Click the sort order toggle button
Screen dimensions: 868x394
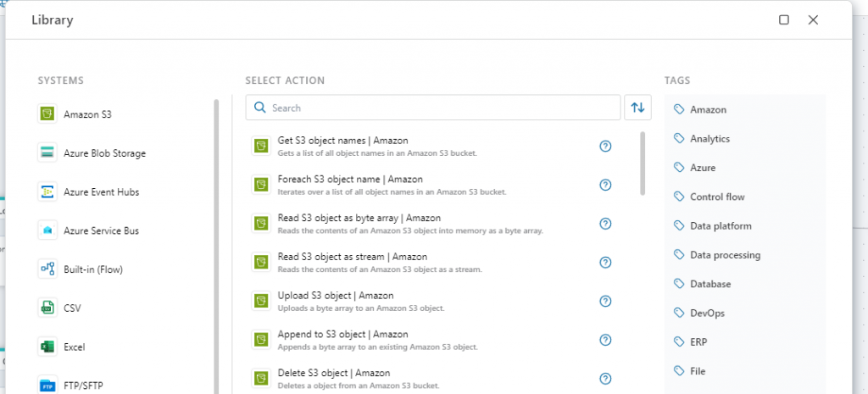click(x=638, y=108)
